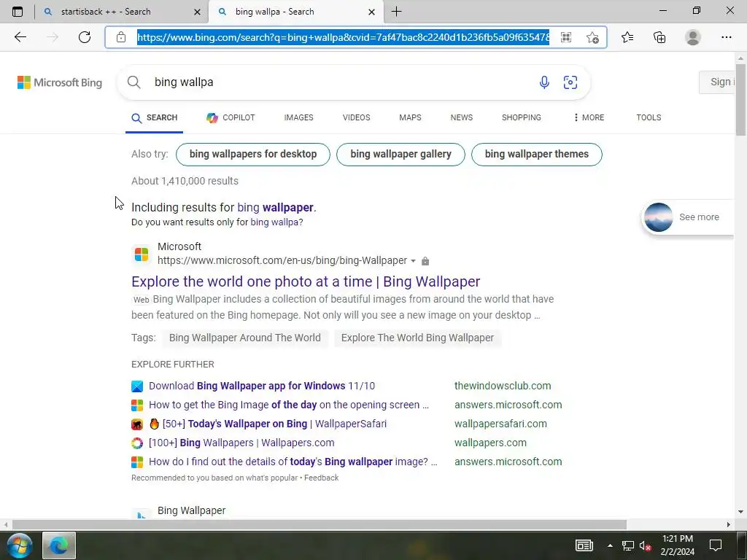The height and width of the screenshot is (560, 747).
Task: Click the Microsoft favicon beside first result
Action: [142, 254]
